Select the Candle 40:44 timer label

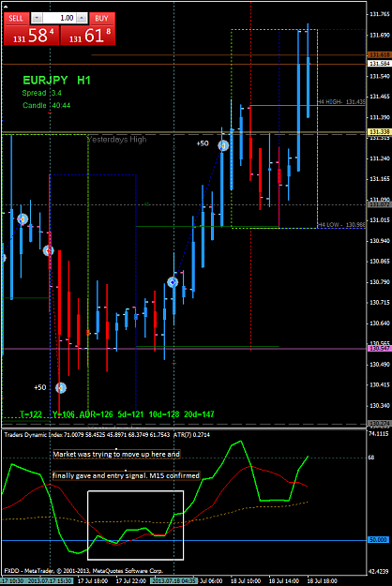[46, 105]
